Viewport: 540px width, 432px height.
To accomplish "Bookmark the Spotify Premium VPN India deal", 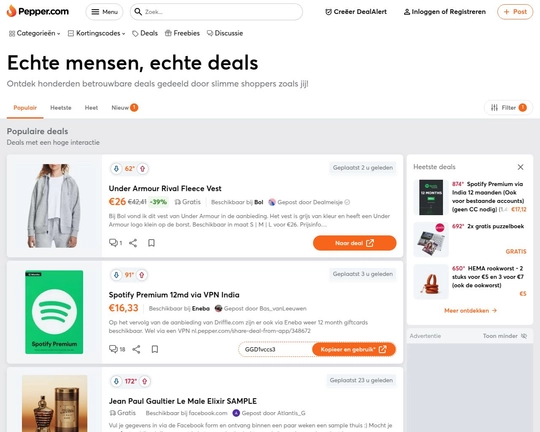I will pos(155,349).
